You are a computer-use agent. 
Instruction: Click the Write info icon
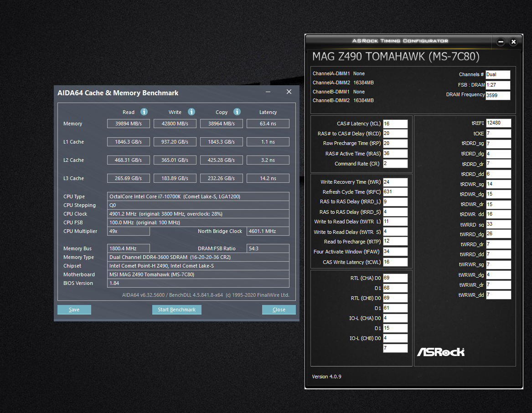point(191,112)
